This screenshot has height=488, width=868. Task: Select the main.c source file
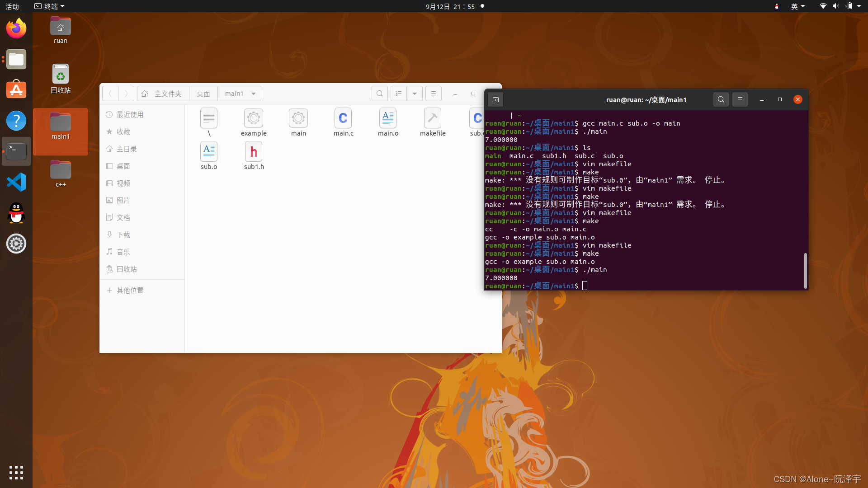tap(343, 119)
